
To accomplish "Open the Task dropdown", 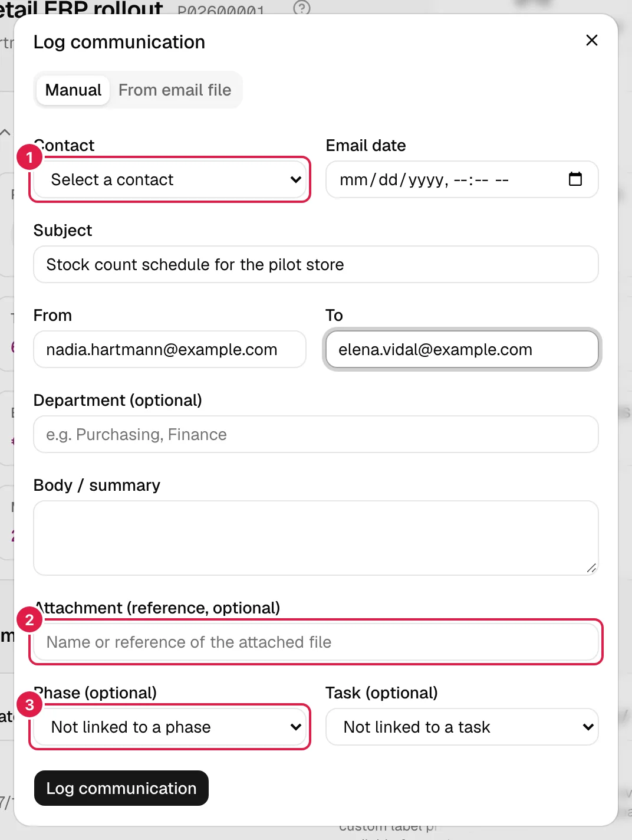I will (x=462, y=727).
